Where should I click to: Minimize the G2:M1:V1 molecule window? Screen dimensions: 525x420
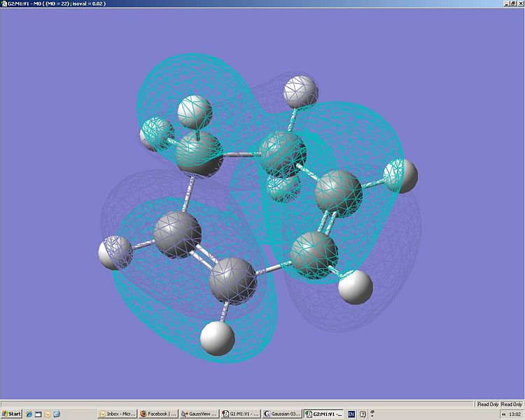point(507,3)
